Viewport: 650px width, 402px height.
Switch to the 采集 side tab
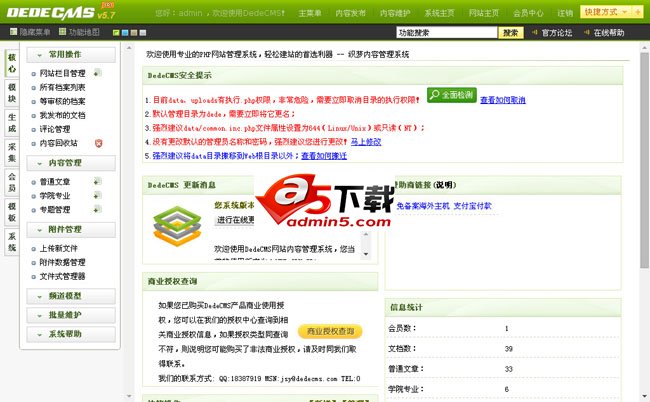[x=12, y=153]
